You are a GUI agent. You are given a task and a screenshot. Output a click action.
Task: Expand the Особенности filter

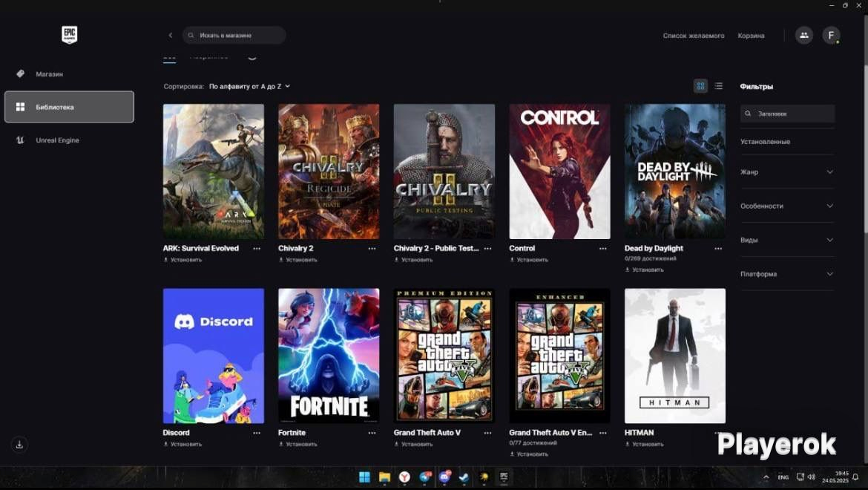pos(786,206)
